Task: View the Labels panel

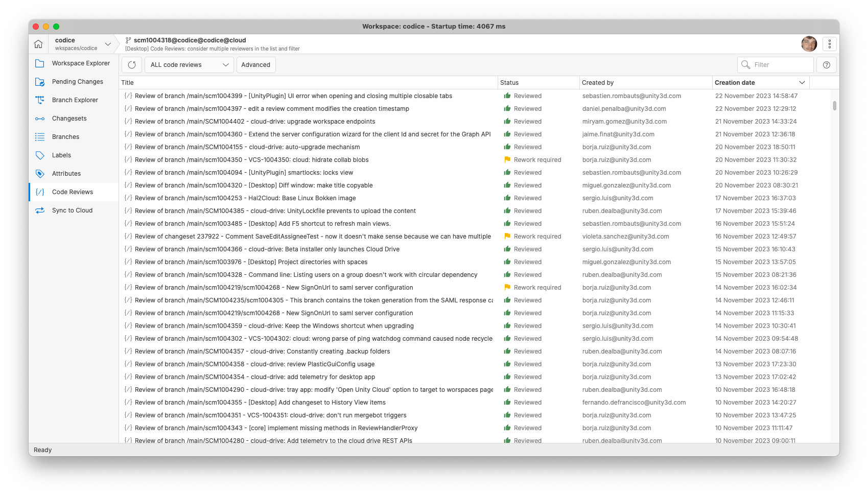Action: 61,155
